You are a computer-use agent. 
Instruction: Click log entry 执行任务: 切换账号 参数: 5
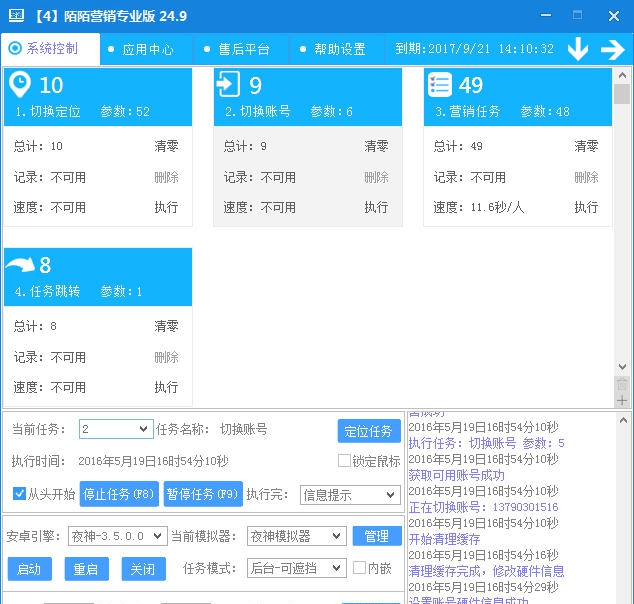[x=486, y=443]
